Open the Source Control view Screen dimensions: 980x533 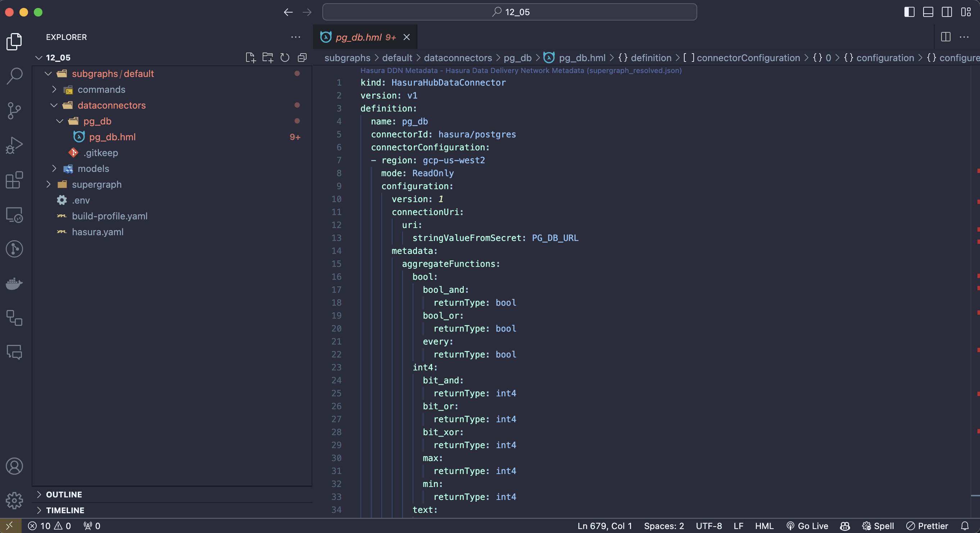14,111
